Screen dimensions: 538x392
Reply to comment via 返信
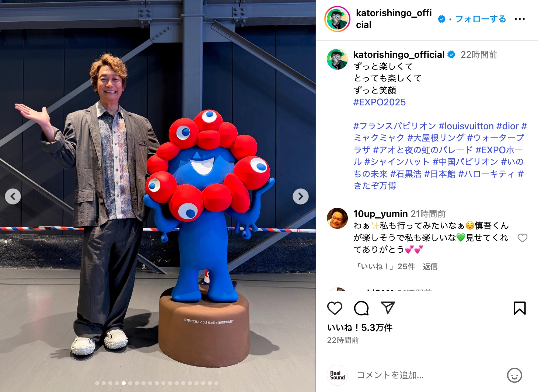[430, 266]
